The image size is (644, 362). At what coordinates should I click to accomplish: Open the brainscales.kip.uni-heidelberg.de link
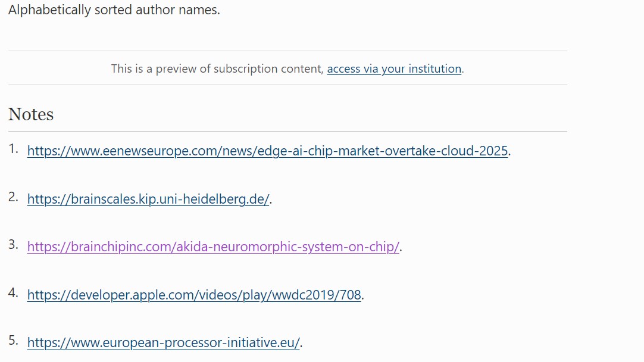point(148,199)
